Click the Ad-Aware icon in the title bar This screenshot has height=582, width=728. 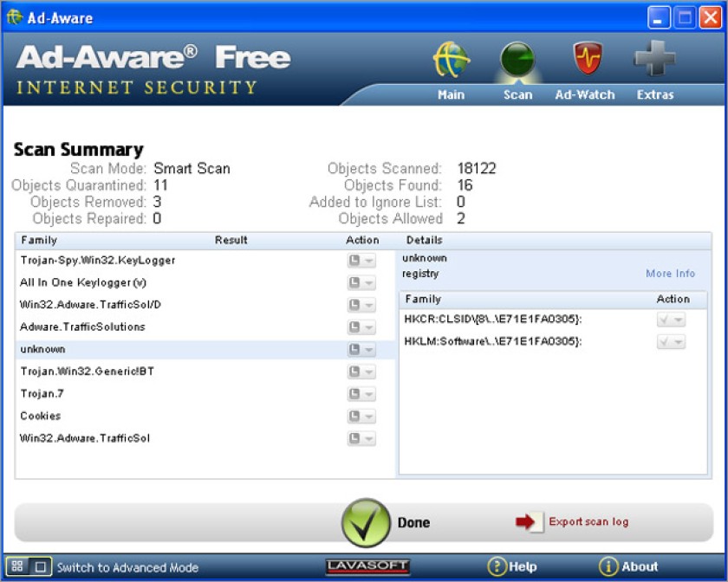15,17
